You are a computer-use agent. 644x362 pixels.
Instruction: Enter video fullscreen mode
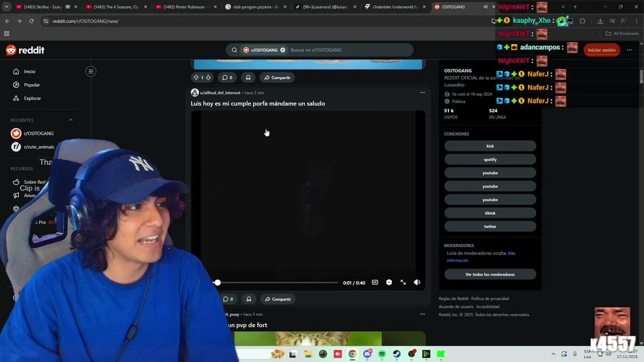point(403,283)
